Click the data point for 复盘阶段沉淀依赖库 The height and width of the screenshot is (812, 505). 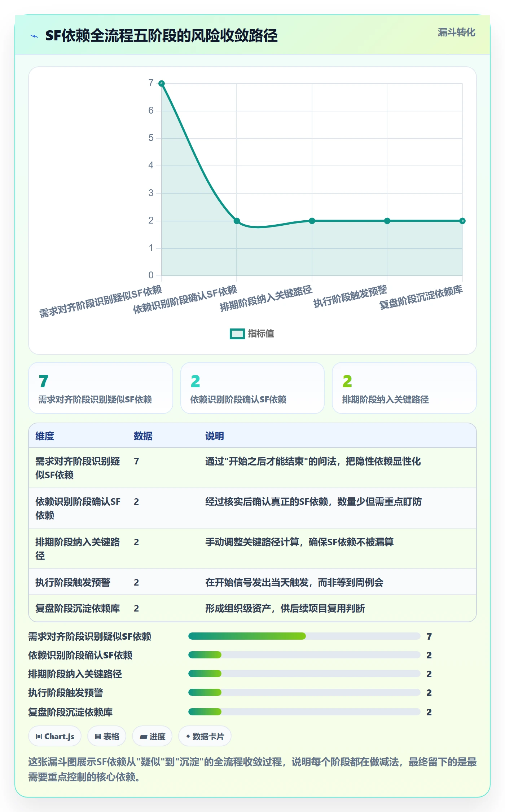pos(462,221)
